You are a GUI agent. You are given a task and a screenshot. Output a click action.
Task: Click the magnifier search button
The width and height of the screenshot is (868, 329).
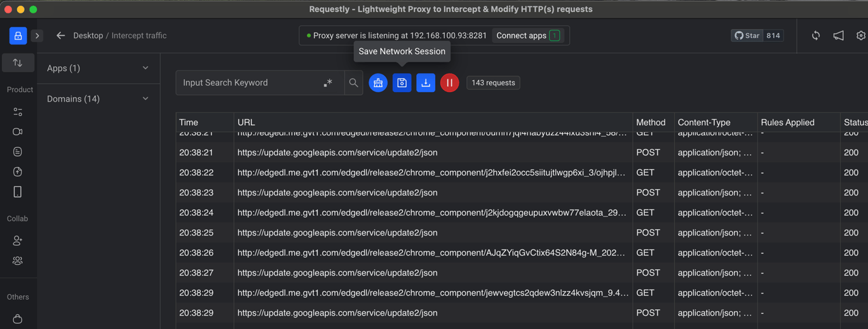pos(354,83)
